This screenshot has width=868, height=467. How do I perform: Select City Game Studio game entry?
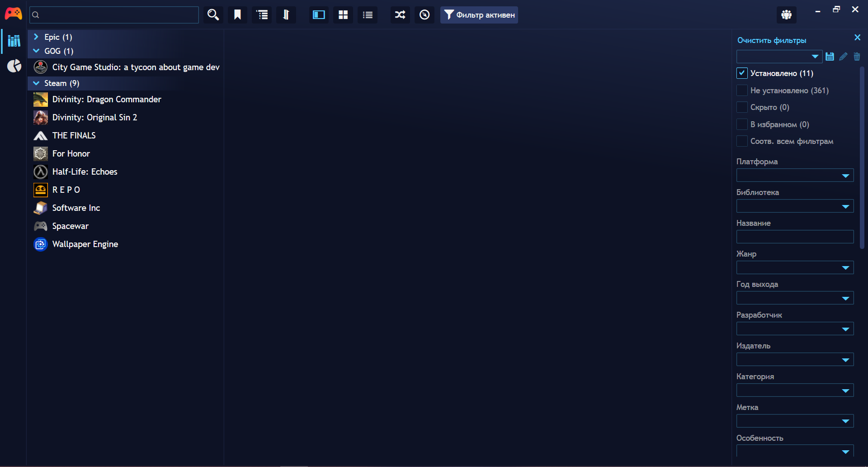pyautogui.click(x=126, y=67)
